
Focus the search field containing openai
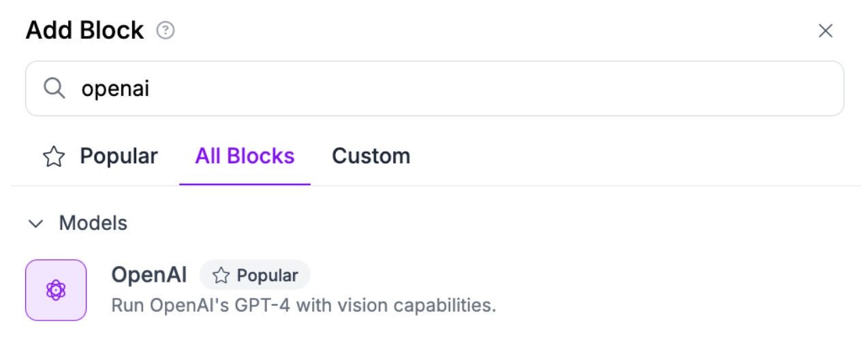coord(435,88)
